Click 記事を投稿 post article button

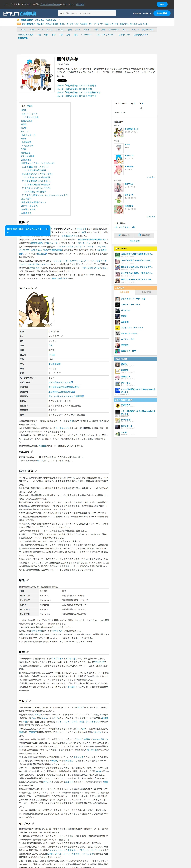tap(162, 13)
